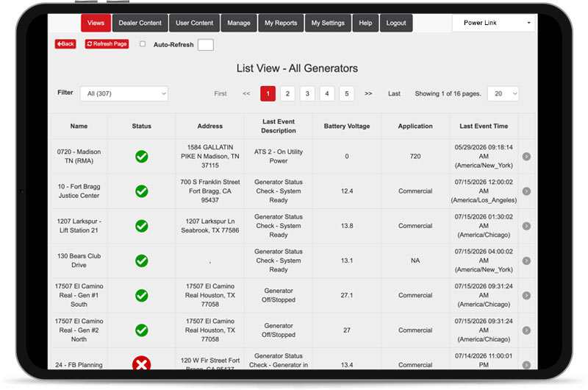This screenshot has width=588, height=390.
Task: Open details arrow for 24 - FB Planning row
Action: (526, 365)
